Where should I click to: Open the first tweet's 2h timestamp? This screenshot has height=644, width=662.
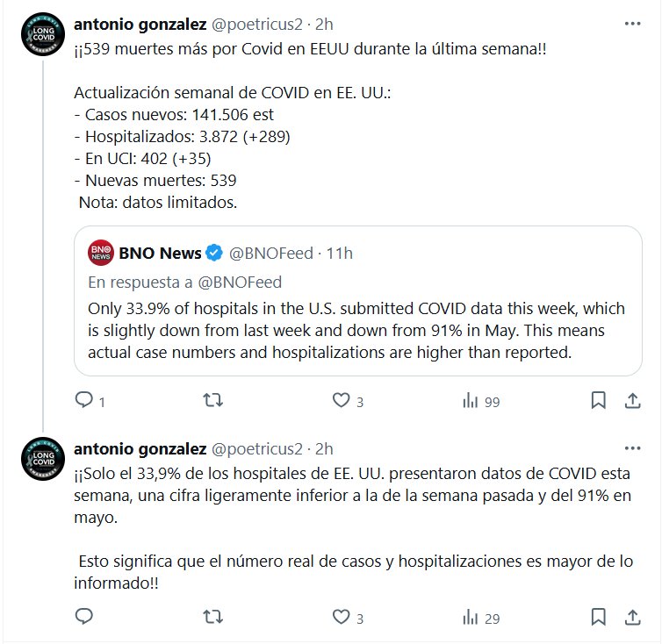(x=324, y=22)
